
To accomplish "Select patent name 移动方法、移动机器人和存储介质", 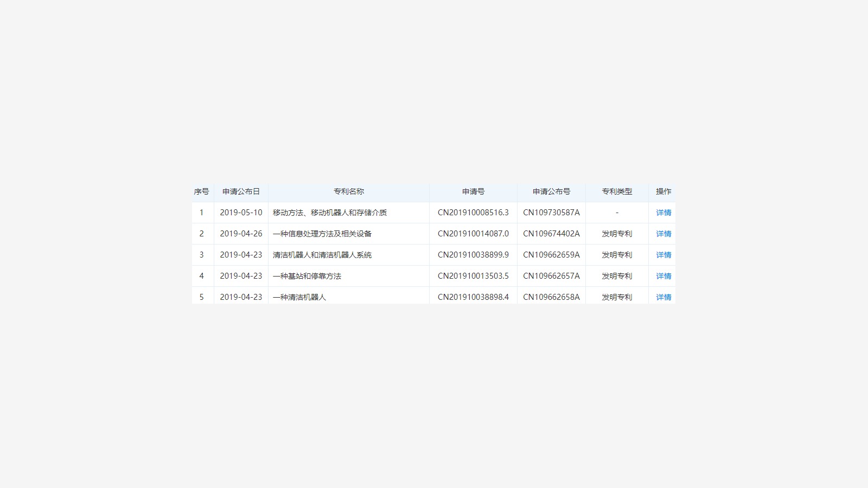I will 330,213.
